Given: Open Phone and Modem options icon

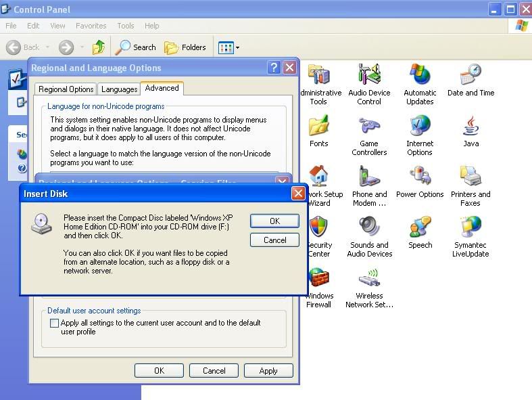Looking at the screenshot, I should (369, 176).
